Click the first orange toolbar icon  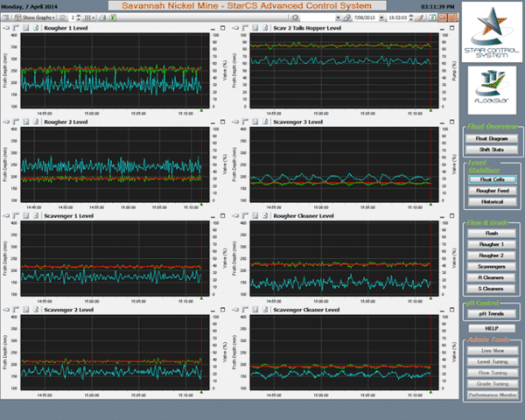[x=443, y=17]
